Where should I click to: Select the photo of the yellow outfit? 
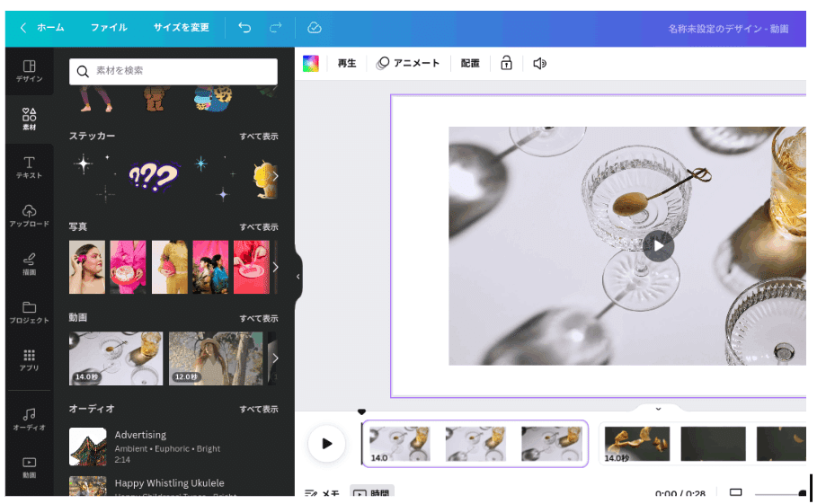(x=169, y=267)
